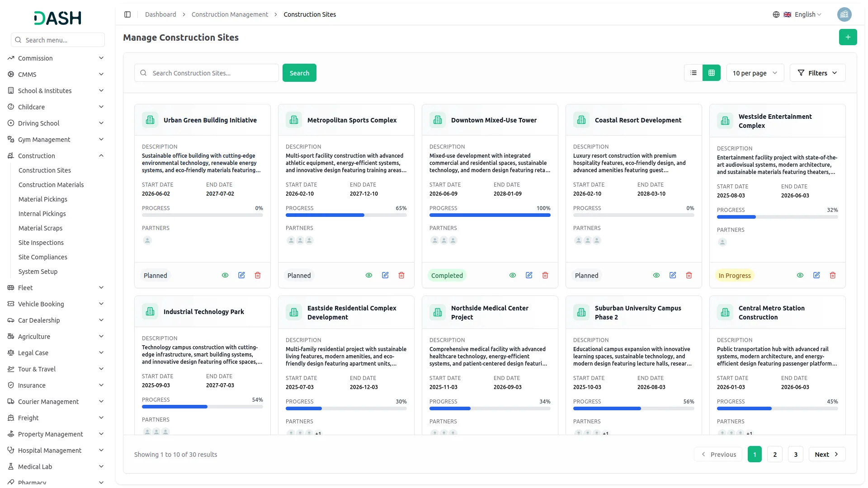Go to the Next results page
868x488 pixels.
click(x=826, y=454)
